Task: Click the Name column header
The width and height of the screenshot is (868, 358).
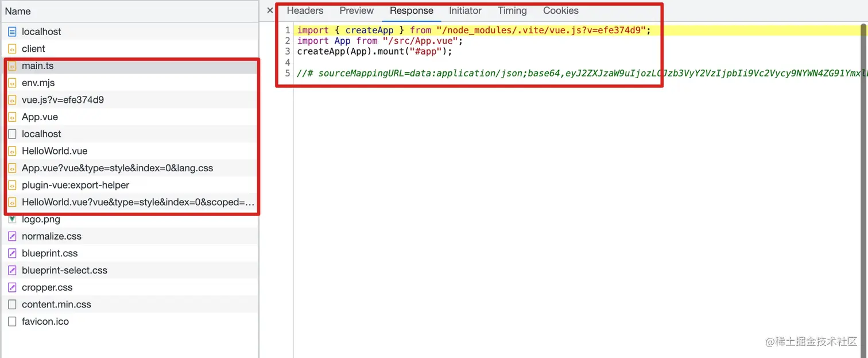Action: pyautogui.click(x=129, y=11)
